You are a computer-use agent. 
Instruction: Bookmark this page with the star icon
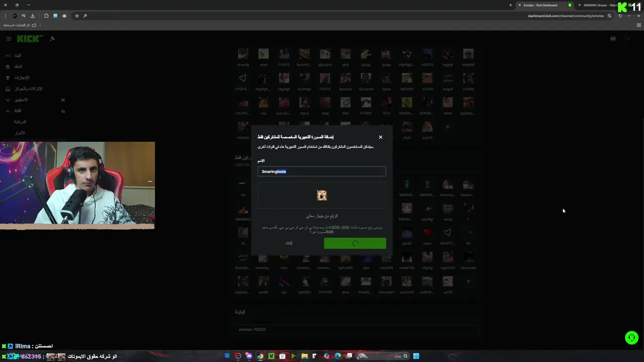[x=77, y=16]
